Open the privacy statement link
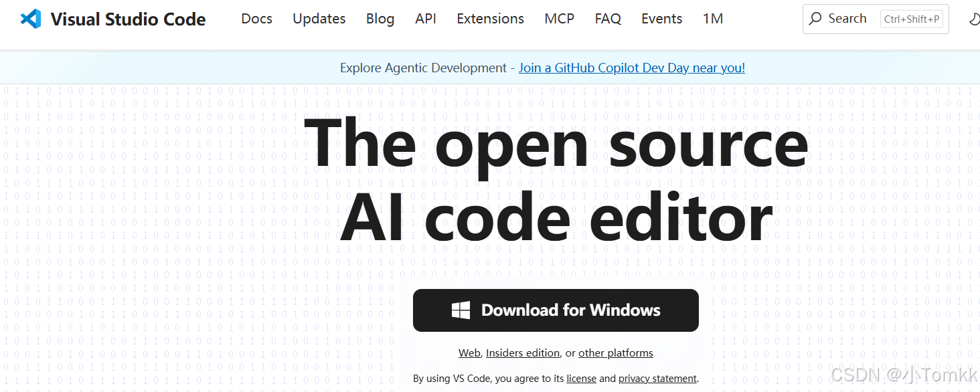Image resolution: width=980 pixels, height=392 pixels. pyautogui.click(x=657, y=379)
